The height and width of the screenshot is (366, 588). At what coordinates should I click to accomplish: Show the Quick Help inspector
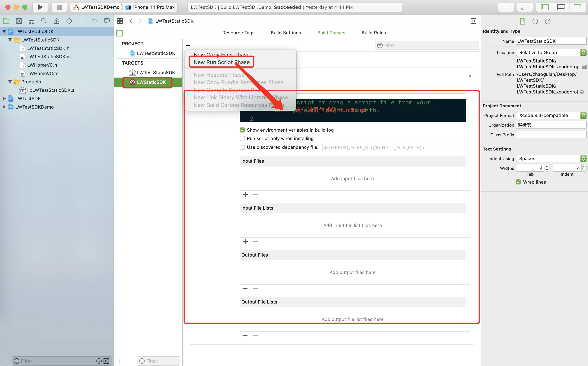548,21
